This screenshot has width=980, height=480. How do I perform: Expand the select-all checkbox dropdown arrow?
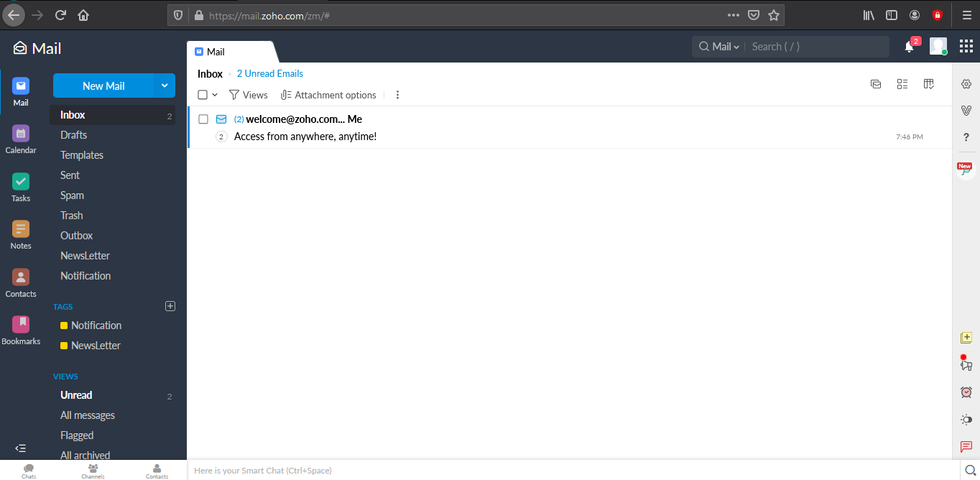(x=215, y=95)
